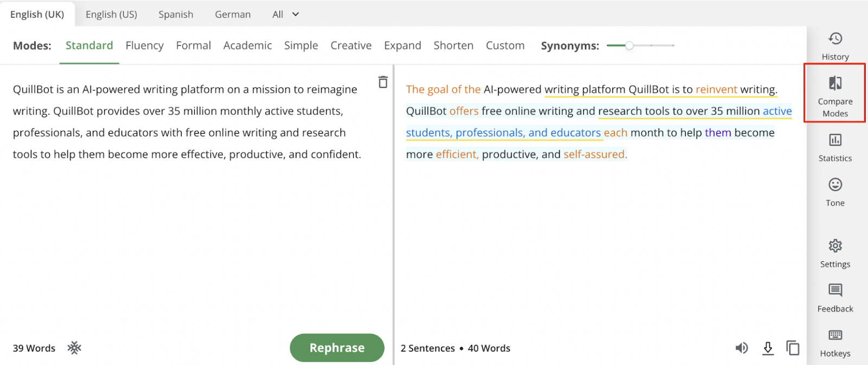The width and height of the screenshot is (868, 365).
Task: Show Hotkeys keyboard icon
Action: click(x=835, y=335)
